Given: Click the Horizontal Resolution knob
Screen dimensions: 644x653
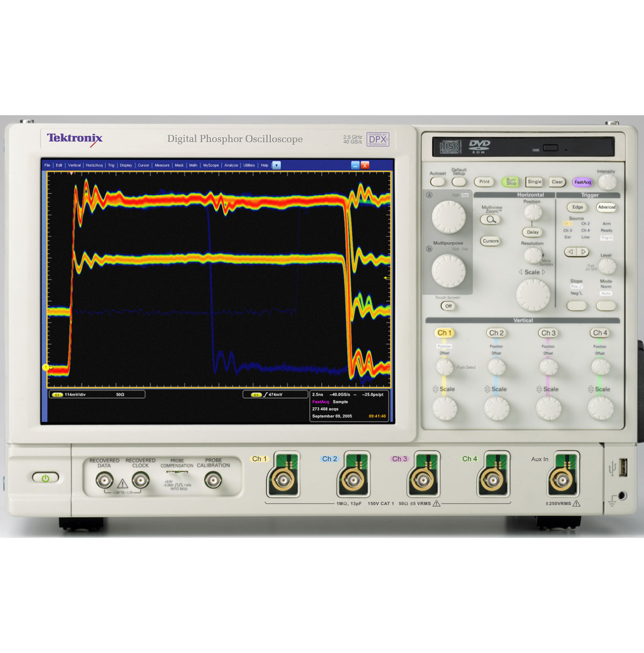Looking at the screenshot, I should pos(533,255).
